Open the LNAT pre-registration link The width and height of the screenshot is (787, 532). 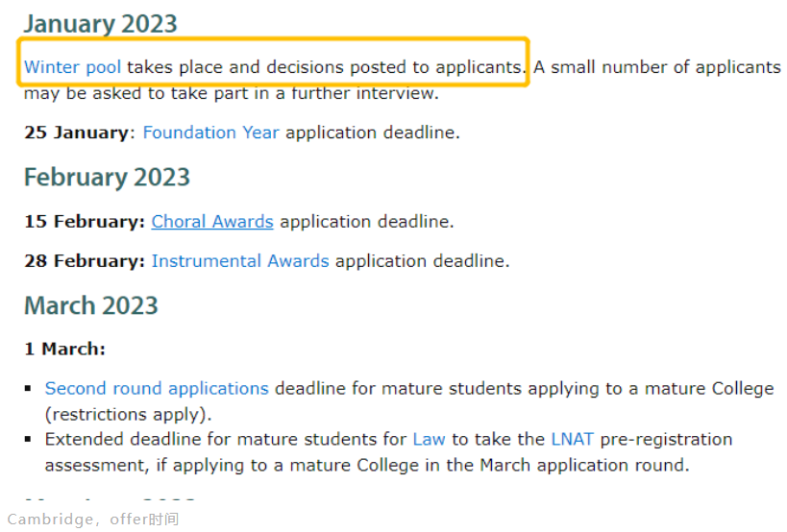[572, 439]
